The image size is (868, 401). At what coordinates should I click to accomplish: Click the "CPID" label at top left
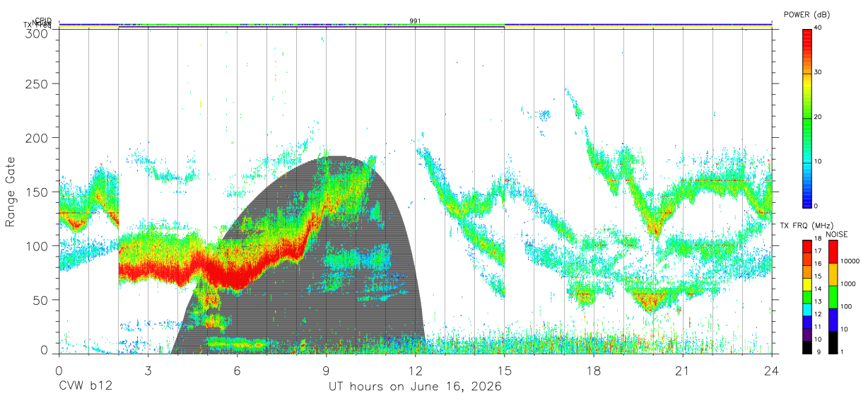(x=42, y=21)
